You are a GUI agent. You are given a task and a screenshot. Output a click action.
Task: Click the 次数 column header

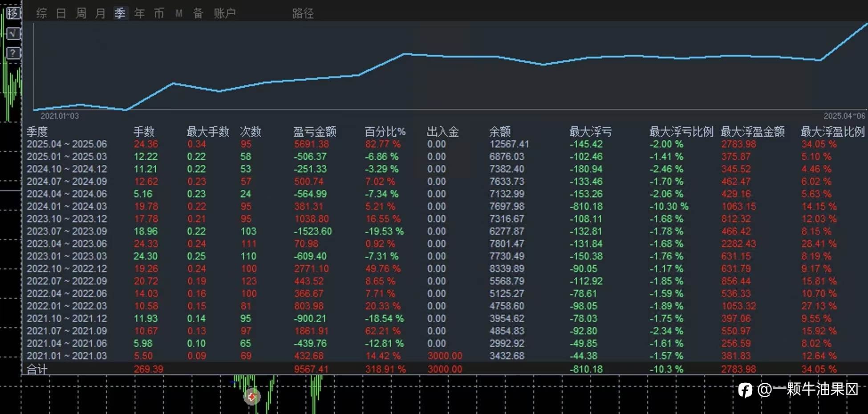coord(251,131)
